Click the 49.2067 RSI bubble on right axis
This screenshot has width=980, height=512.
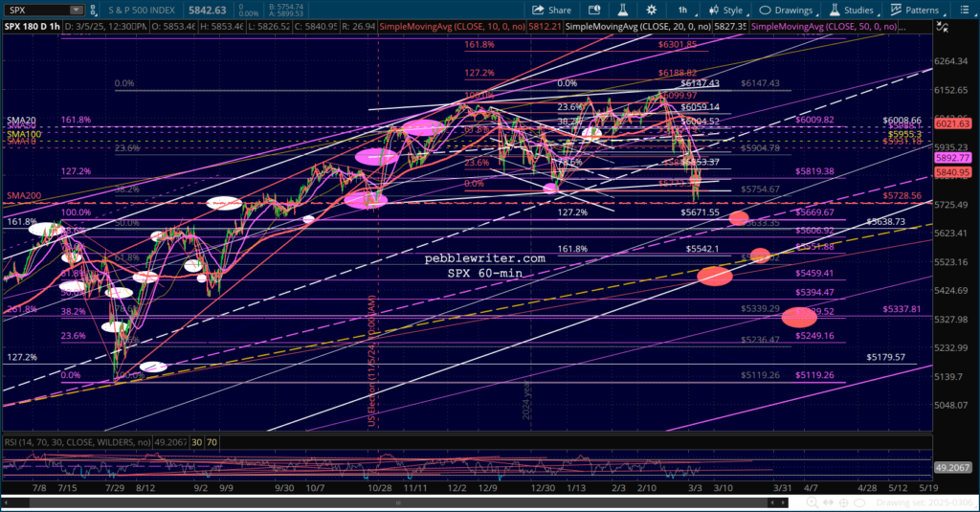point(952,468)
